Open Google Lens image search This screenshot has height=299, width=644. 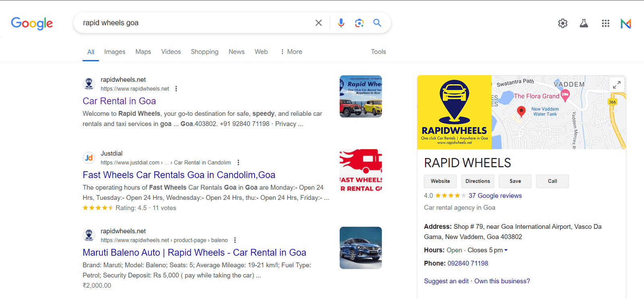(359, 23)
